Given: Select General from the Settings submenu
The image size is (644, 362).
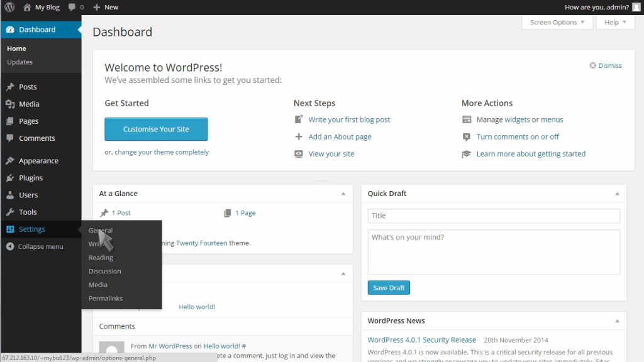Looking at the screenshot, I should coord(100,230).
